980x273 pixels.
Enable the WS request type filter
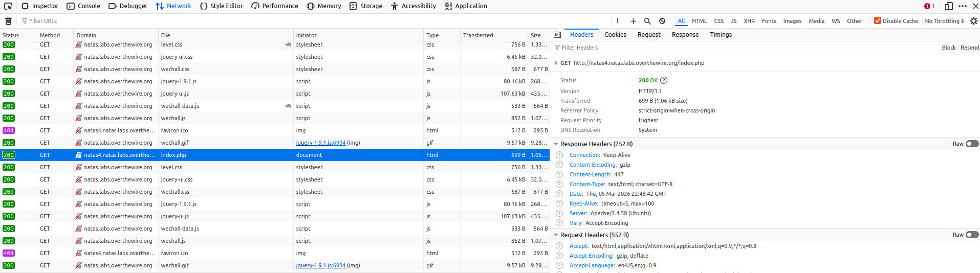point(836,21)
